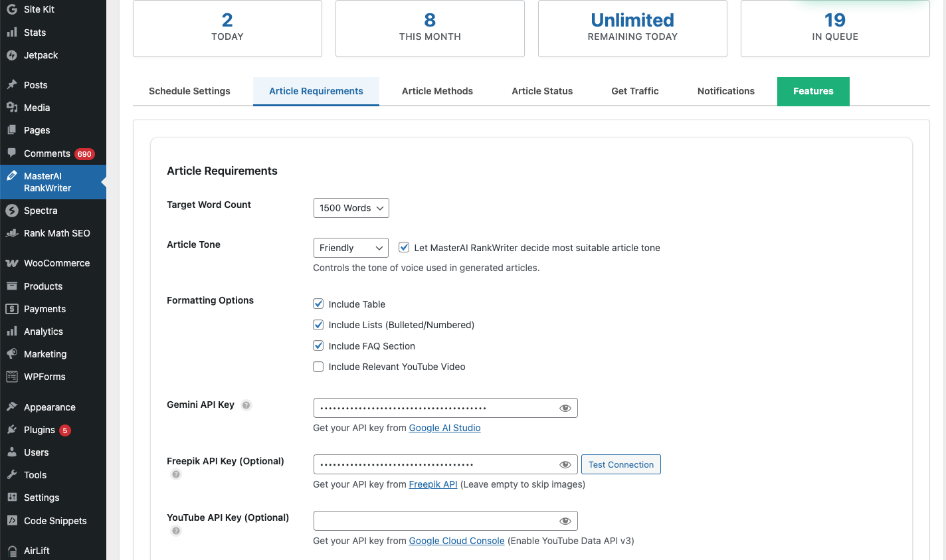Click the Posts pushpin icon
This screenshot has height=560, width=946.
click(x=12, y=85)
